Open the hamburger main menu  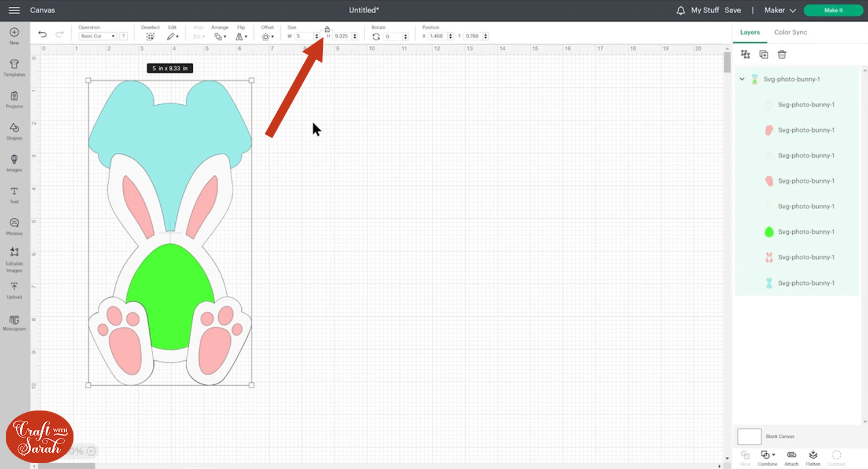click(14, 10)
